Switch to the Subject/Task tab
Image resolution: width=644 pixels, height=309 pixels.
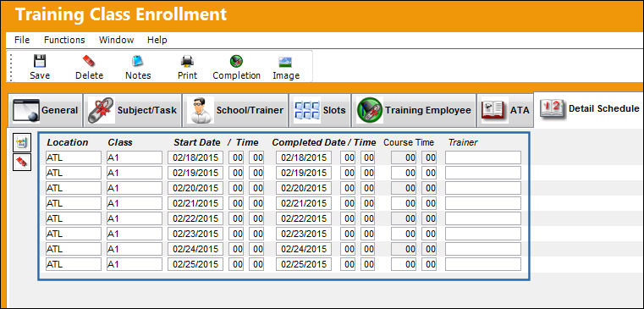point(132,110)
